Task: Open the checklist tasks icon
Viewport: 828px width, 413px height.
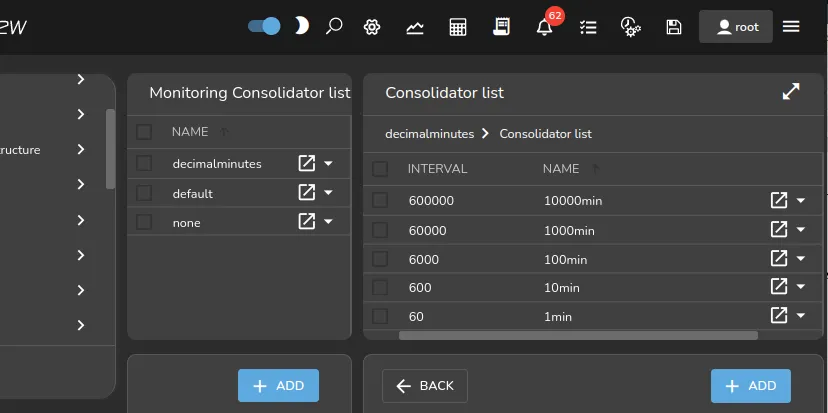Action: click(588, 27)
